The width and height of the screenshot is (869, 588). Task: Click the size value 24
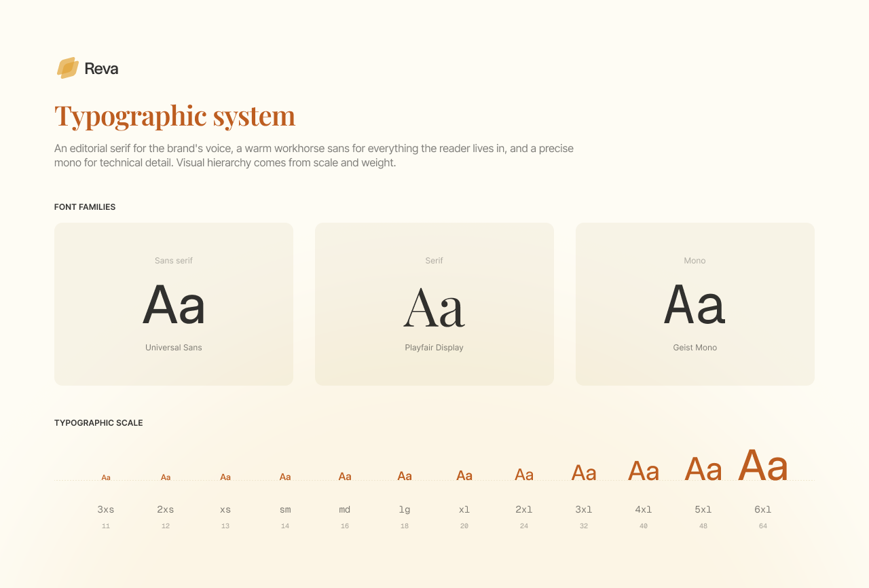524,526
